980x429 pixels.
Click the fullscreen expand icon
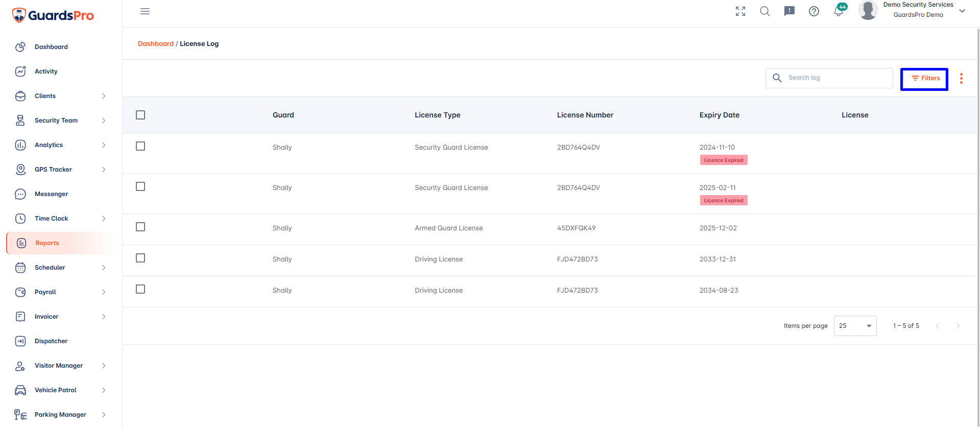[x=740, y=11]
